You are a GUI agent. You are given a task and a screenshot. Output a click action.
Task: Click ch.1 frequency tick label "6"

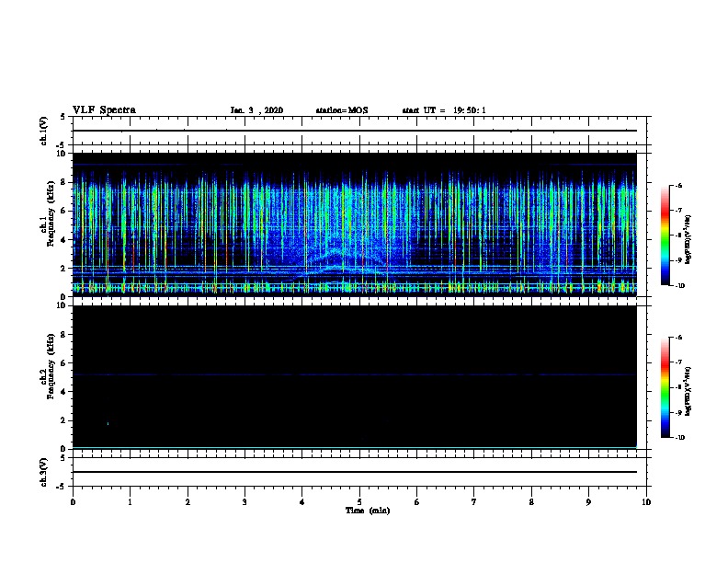point(64,211)
